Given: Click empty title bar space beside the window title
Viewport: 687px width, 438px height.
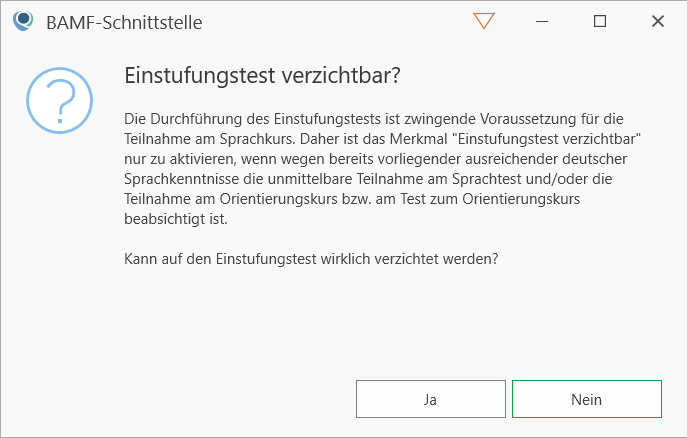Looking at the screenshot, I should point(330,21).
